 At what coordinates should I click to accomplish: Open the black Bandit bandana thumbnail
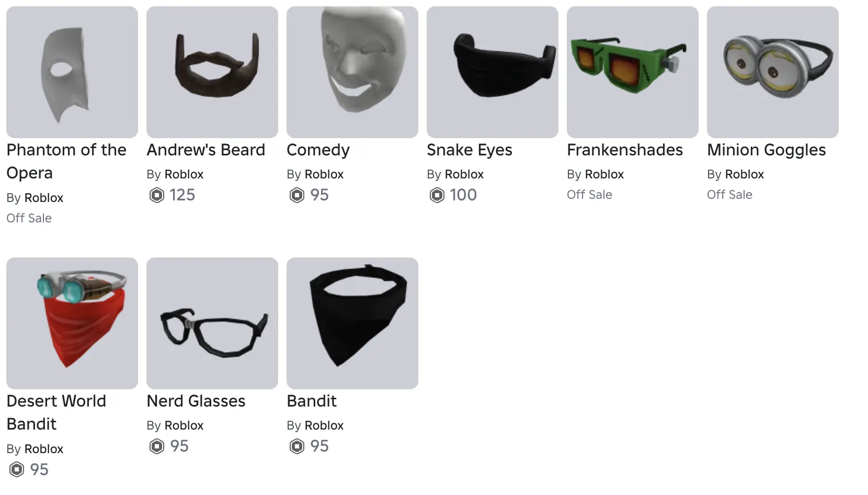click(352, 323)
